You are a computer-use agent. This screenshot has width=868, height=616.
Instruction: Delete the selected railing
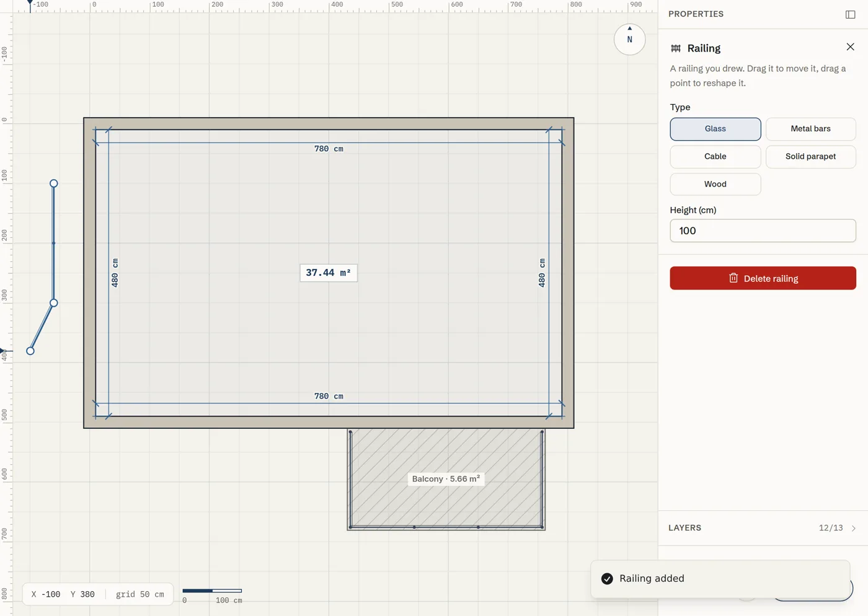(x=763, y=278)
